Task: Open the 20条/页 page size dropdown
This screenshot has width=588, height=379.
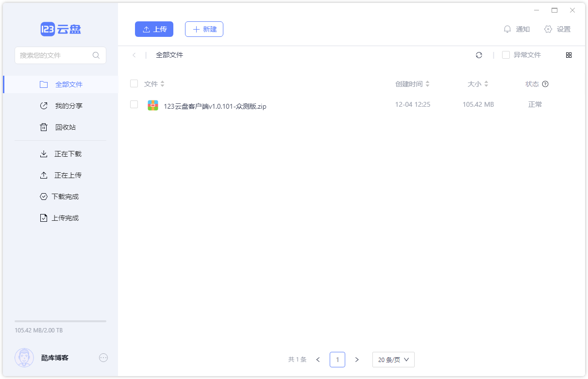Action: click(x=393, y=360)
